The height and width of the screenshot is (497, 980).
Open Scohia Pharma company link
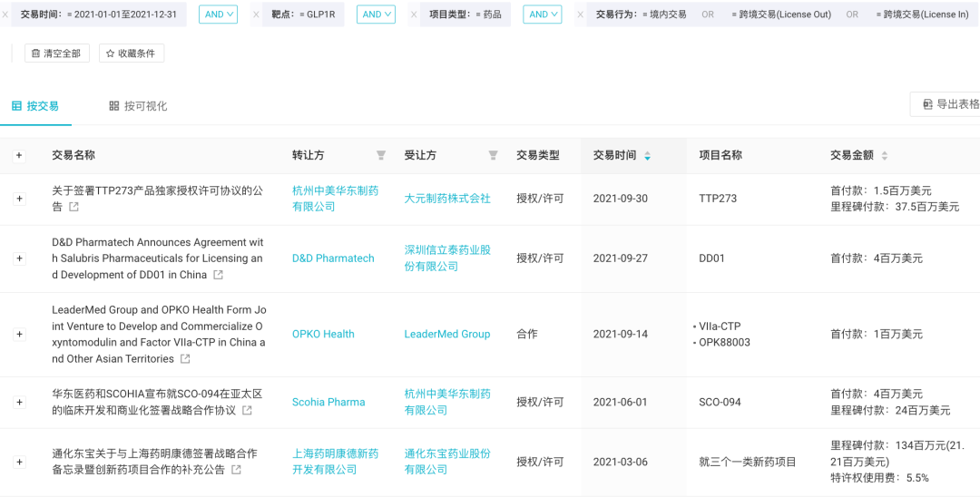click(x=328, y=402)
